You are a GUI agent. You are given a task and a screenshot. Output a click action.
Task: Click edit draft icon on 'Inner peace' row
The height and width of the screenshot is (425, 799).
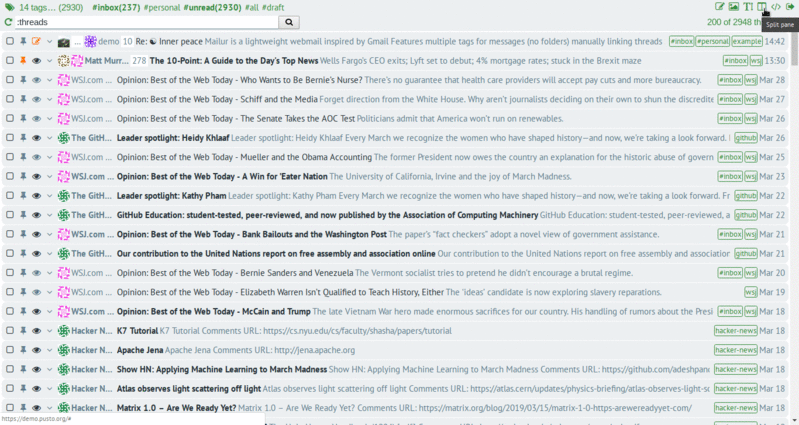(x=36, y=41)
